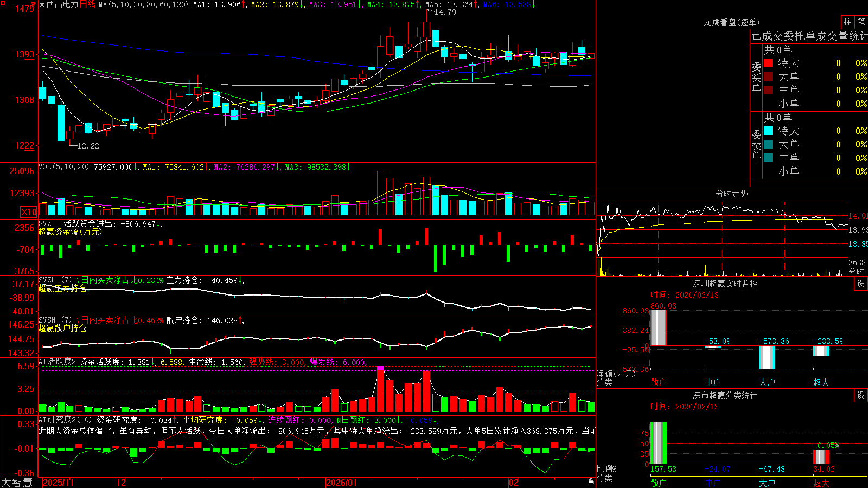
Task: Select the SVSH (7) indicator label
Action: point(55,320)
